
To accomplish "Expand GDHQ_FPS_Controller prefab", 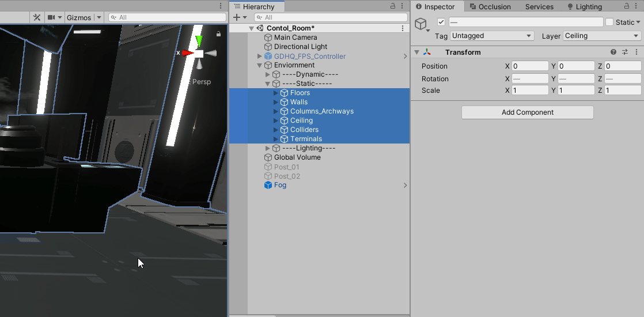I will tap(260, 56).
